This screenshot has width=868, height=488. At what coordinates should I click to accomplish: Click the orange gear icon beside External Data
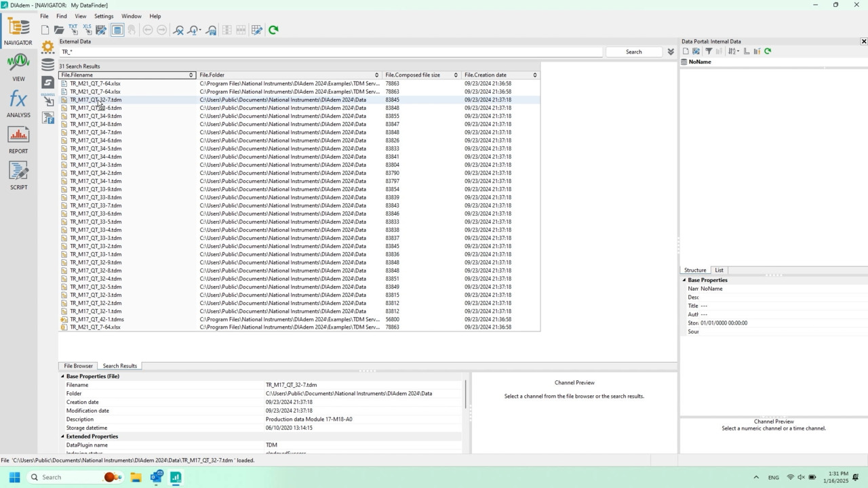(x=47, y=47)
